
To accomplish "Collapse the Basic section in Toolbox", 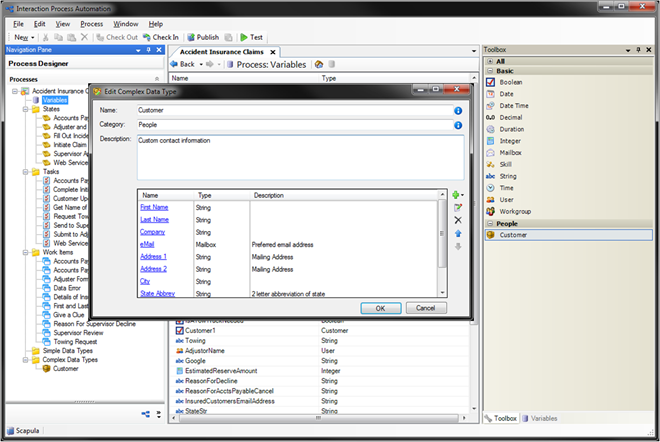I will coord(489,71).
